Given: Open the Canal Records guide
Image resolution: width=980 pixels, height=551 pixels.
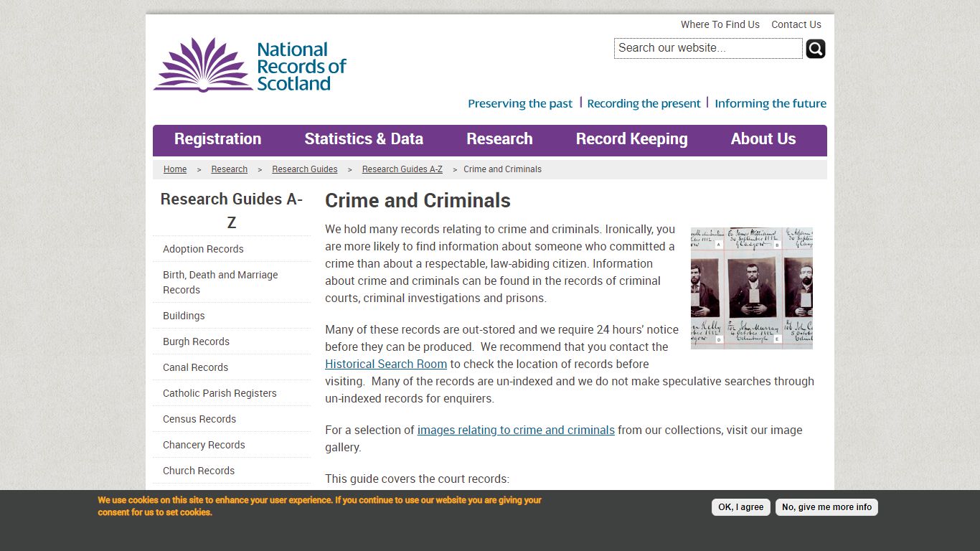Looking at the screenshot, I should coord(231,367).
